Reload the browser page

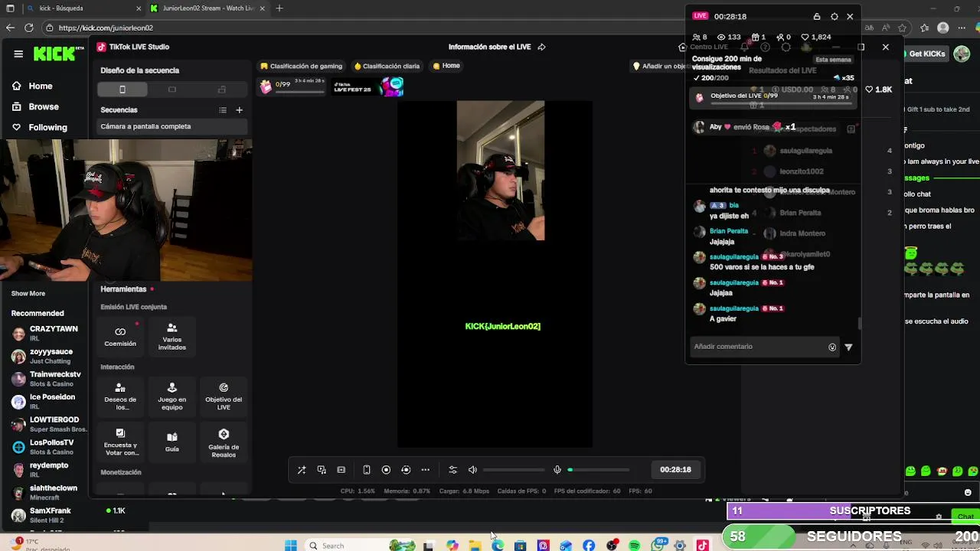coord(29,28)
